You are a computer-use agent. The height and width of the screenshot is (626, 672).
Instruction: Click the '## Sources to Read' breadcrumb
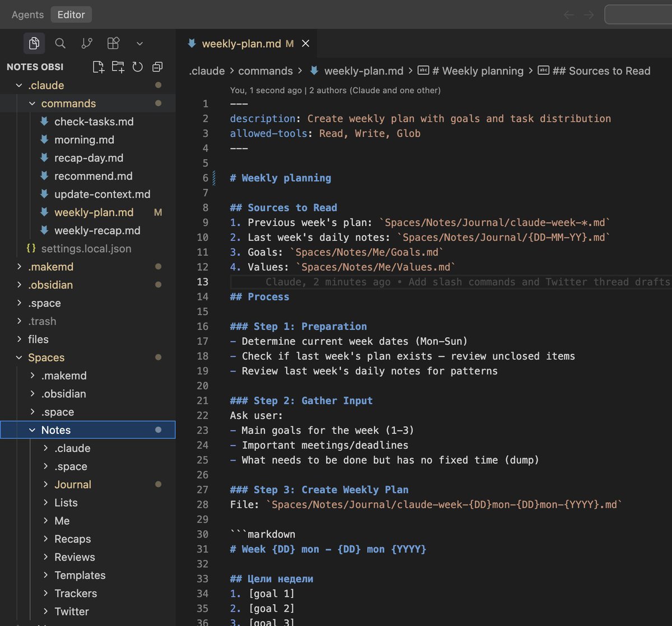594,71
